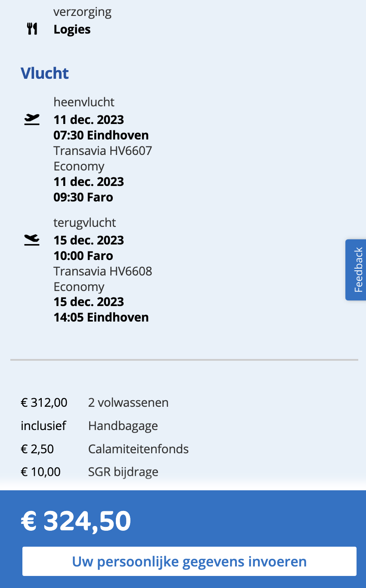Click the 09:30 Faro arrival time

coord(83,197)
